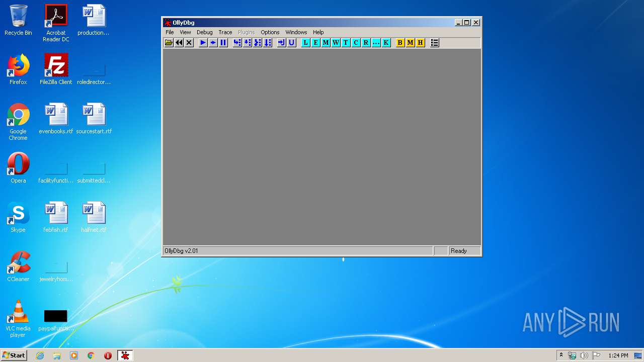
Task: Select the evenbooks.rtf desktop file
Action: point(56,119)
